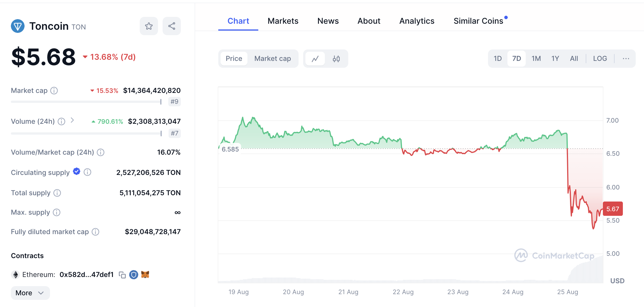Open the three-dot chart options menu
Image resolution: width=644 pixels, height=307 pixels.
[626, 59]
